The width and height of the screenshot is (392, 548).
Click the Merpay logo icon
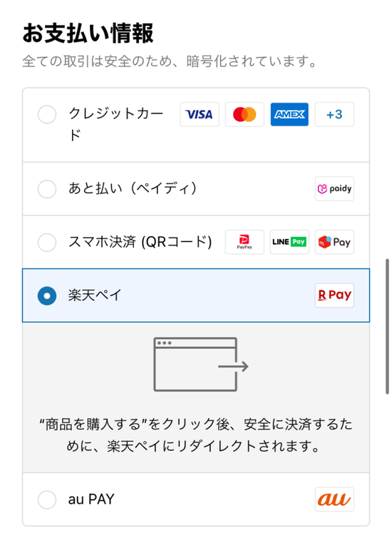click(334, 242)
